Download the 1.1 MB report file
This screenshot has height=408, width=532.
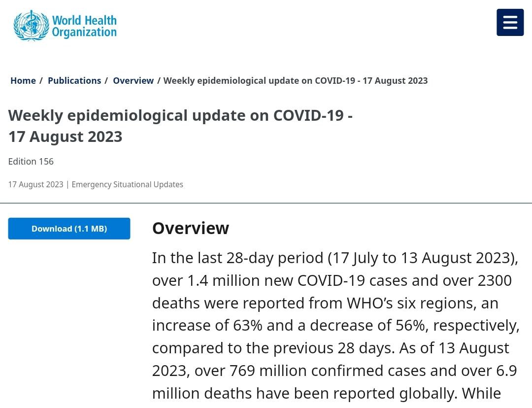click(69, 229)
